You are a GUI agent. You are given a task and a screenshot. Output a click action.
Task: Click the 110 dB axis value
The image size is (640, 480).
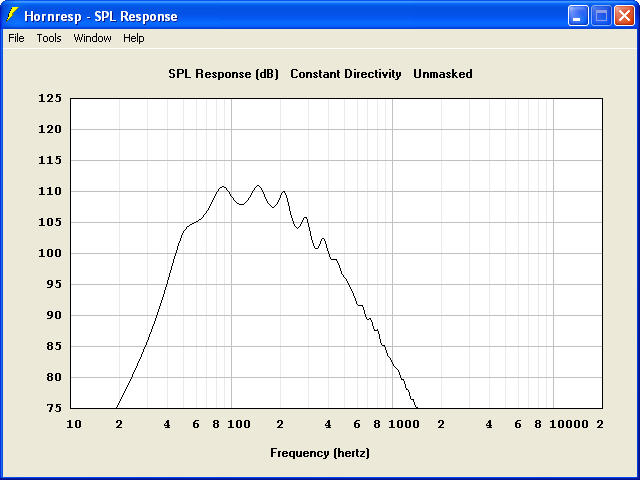point(50,191)
